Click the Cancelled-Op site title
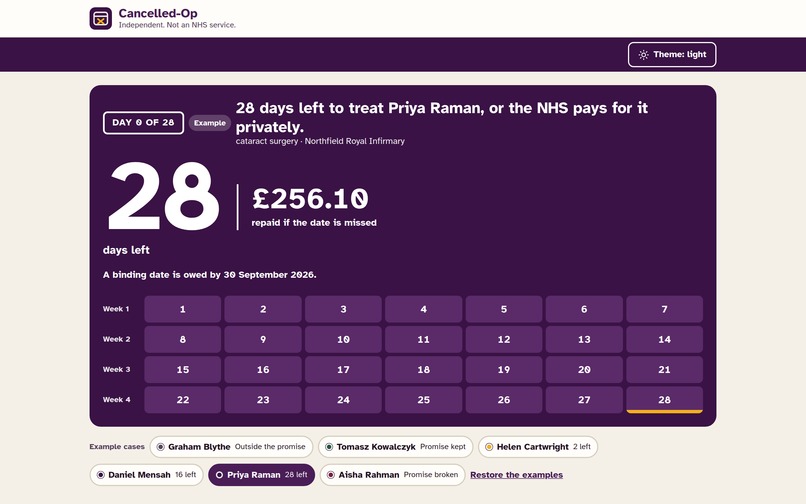 coord(158,13)
